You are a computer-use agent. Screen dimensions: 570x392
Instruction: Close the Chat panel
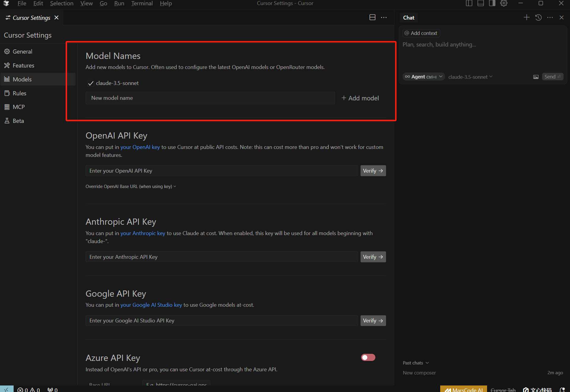tap(561, 17)
